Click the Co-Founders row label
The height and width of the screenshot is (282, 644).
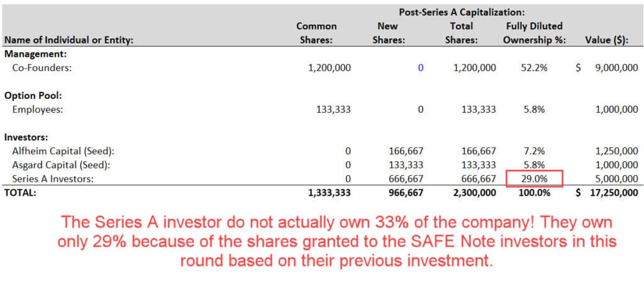[x=42, y=68]
